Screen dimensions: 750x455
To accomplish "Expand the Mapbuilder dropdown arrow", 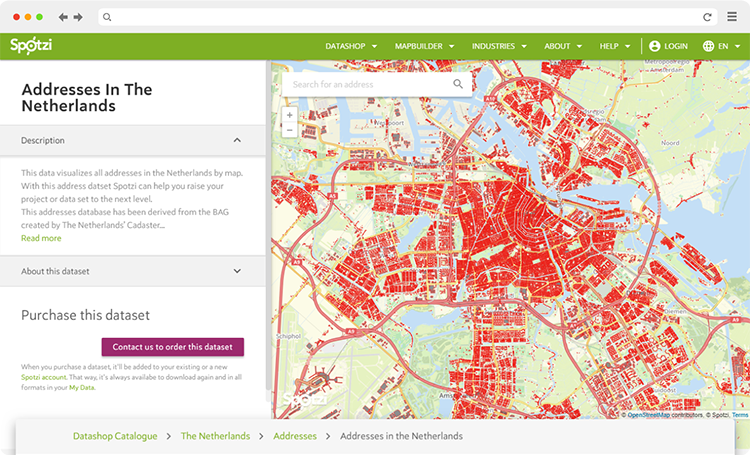I will coord(452,46).
